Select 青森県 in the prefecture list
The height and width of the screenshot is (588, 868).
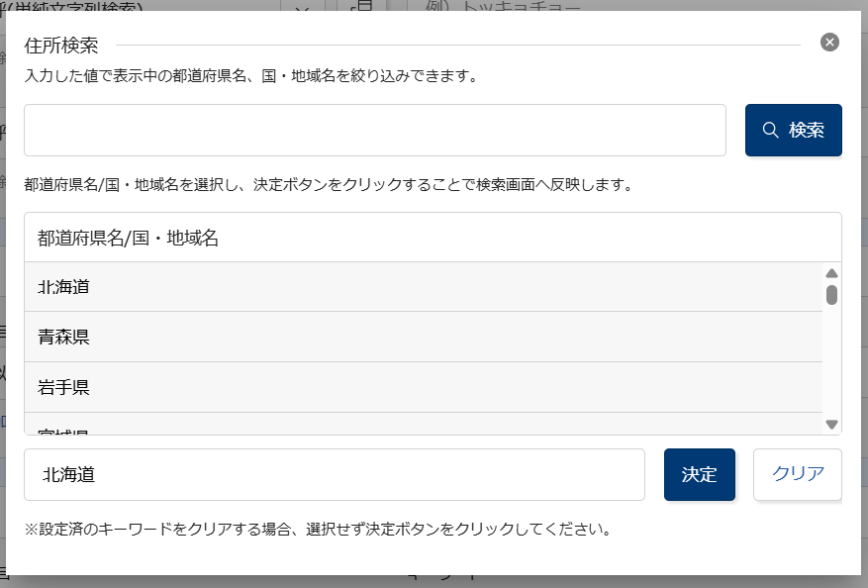(424, 337)
